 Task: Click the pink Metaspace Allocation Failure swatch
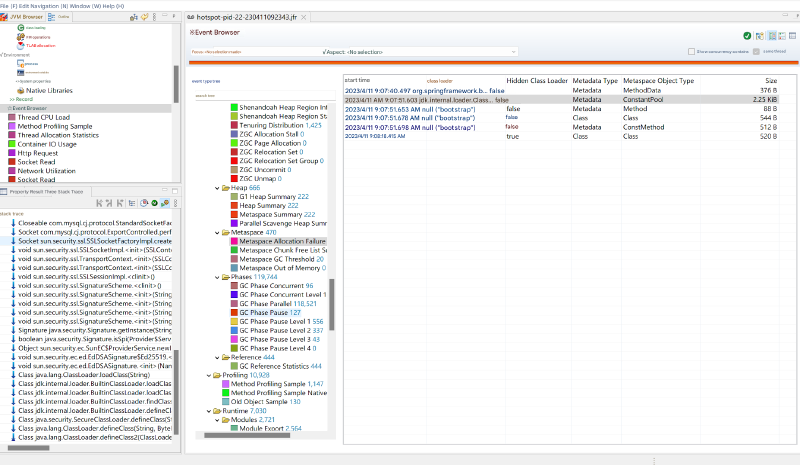coord(234,241)
